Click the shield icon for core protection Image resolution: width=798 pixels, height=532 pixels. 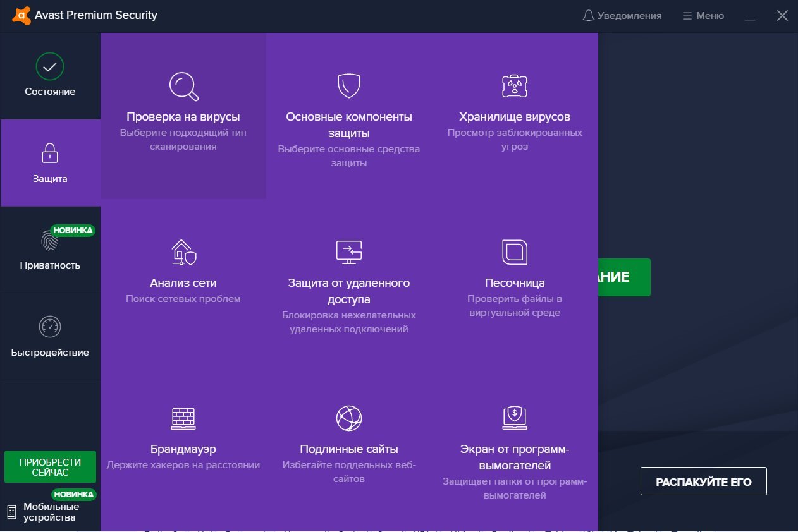349,85
